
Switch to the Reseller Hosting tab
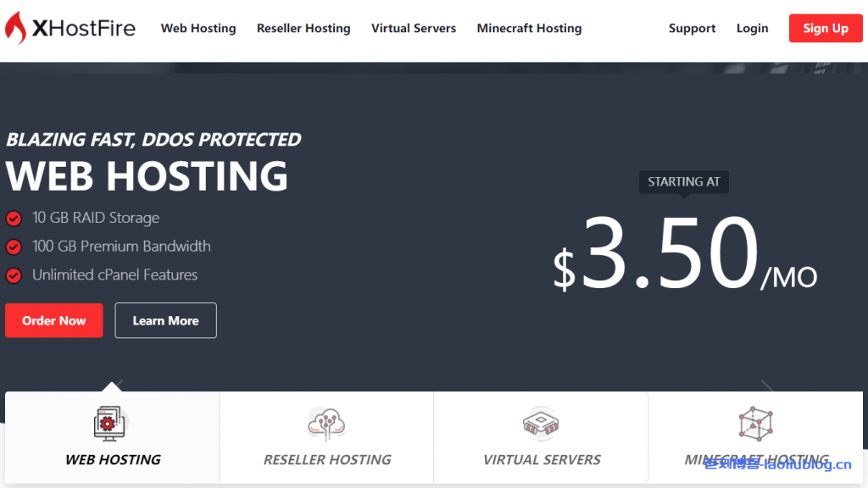pyautogui.click(x=325, y=459)
